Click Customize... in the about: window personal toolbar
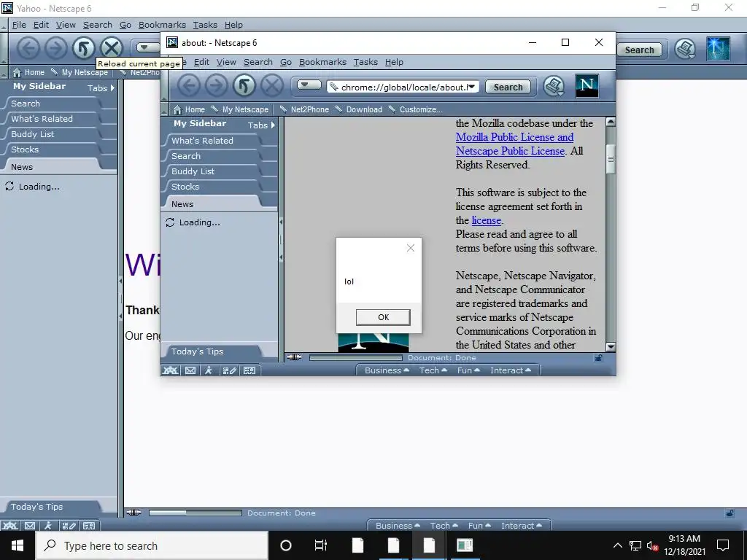The image size is (747, 560). tap(415, 109)
